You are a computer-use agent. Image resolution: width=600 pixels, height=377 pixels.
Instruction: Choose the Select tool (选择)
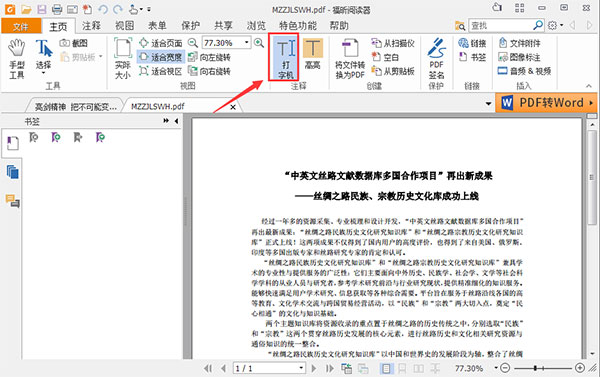(x=44, y=55)
